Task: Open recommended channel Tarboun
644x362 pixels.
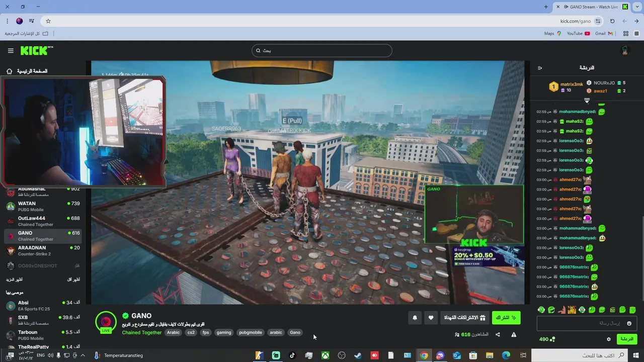Action: pyautogui.click(x=43, y=335)
